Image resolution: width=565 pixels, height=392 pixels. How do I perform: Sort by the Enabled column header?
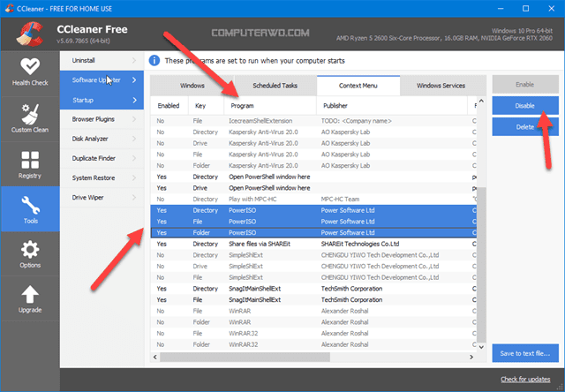click(x=169, y=106)
